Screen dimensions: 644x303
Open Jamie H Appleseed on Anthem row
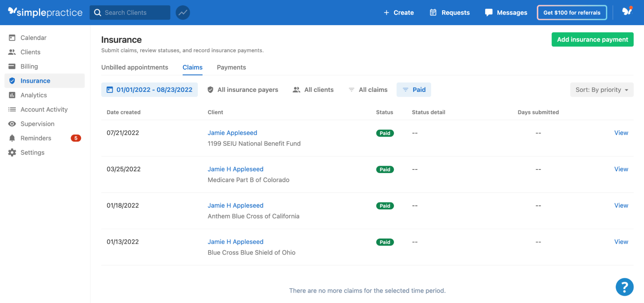[235, 206]
